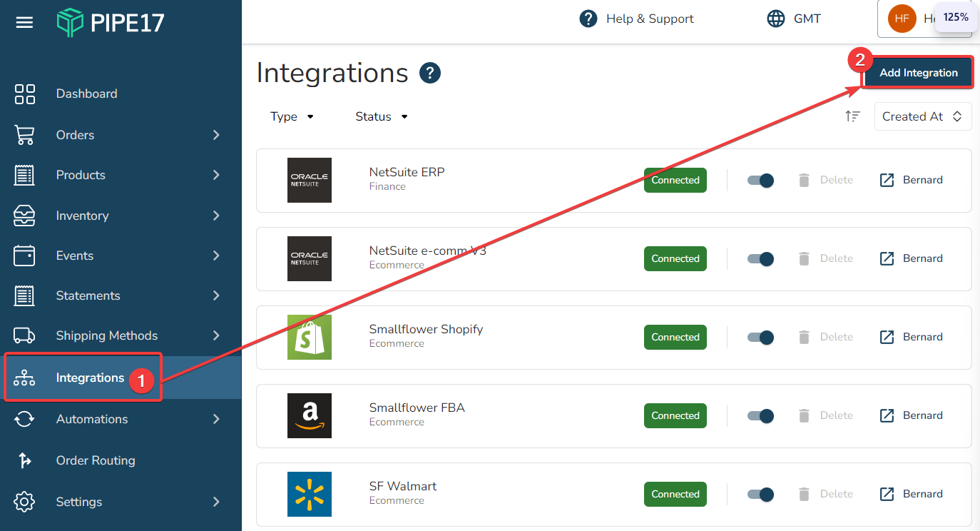
Task: Toggle off the NetSuite ERP integration
Action: [x=760, y=180]
